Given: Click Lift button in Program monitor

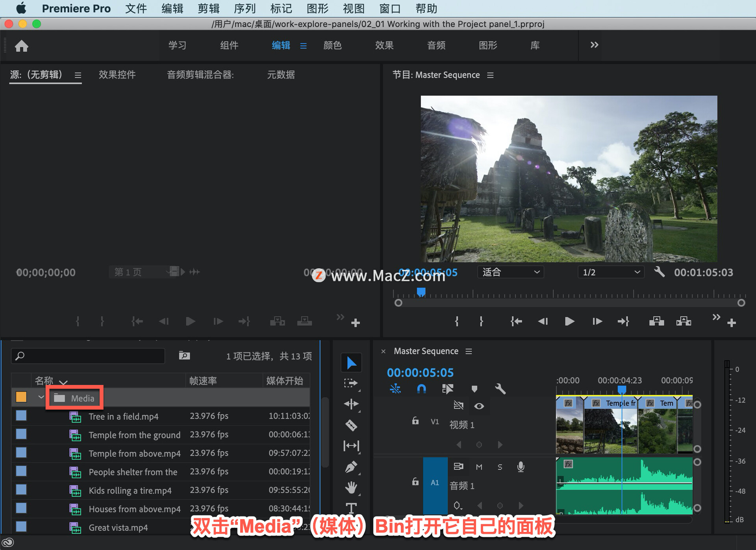Looking at the screenshot, I should tap(656, 321).
